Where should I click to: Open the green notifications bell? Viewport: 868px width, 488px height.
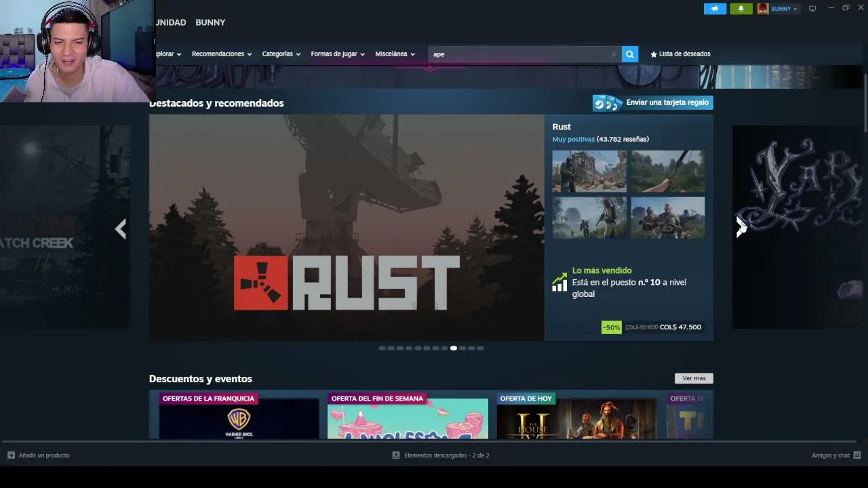pos(741,9)
